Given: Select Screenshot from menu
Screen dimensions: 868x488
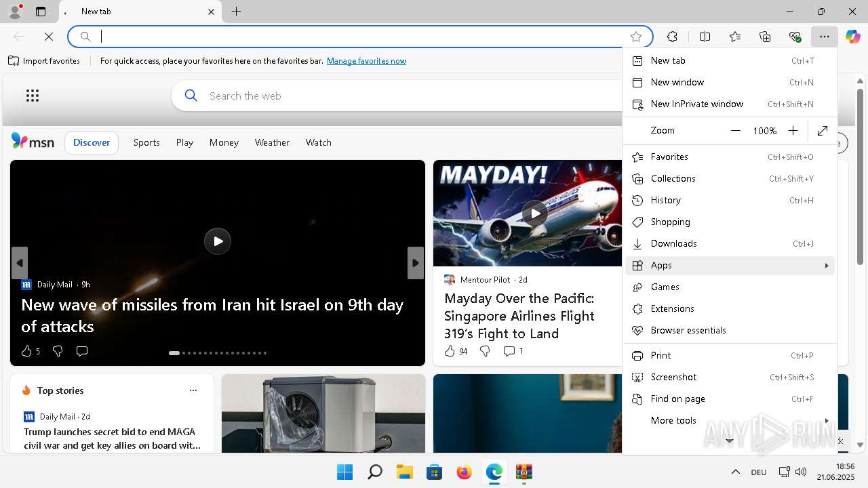Looking at the screenshot, I should point(729,377).
